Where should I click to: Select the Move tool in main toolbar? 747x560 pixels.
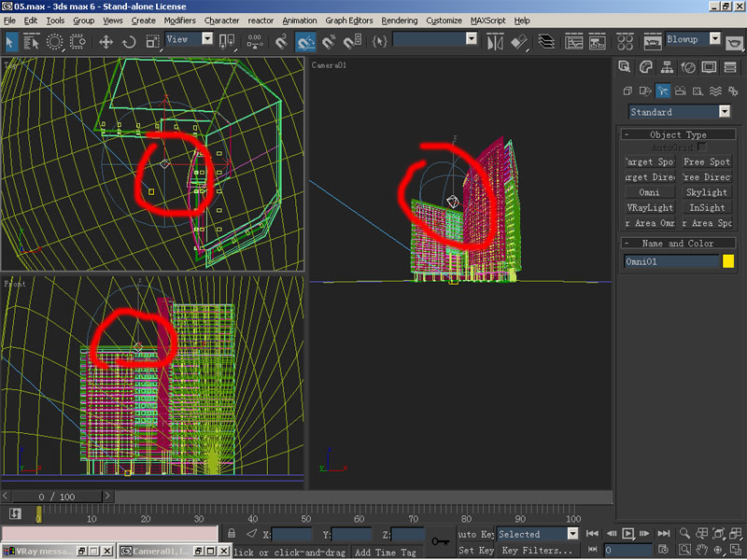point(106,41)
